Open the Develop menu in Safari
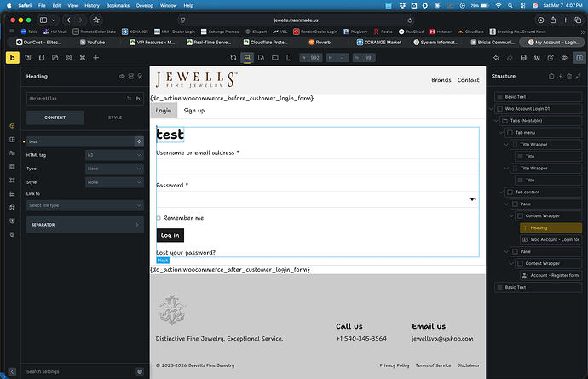This screenshot has height=379, width=588. (145, 6)
